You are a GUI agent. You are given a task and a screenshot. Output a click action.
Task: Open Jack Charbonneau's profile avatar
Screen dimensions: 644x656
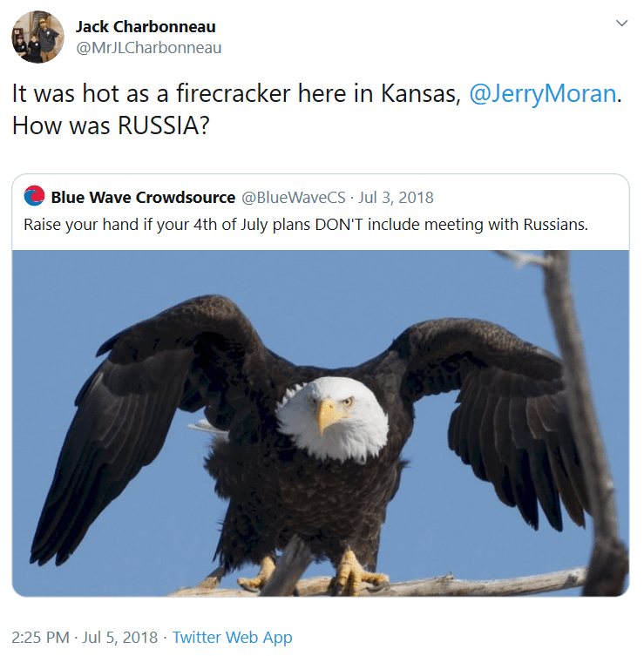(x=37, y=37)
